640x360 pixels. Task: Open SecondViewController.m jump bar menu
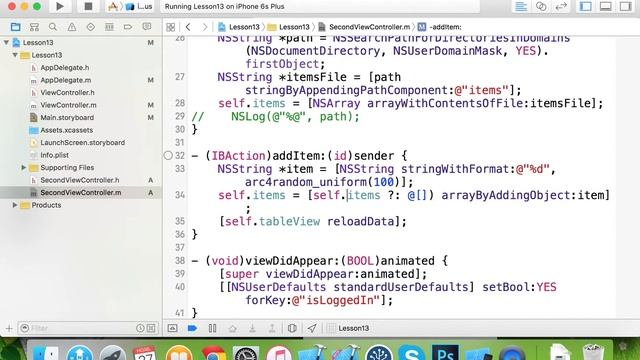pyautogui.click(x=364, y=27)
